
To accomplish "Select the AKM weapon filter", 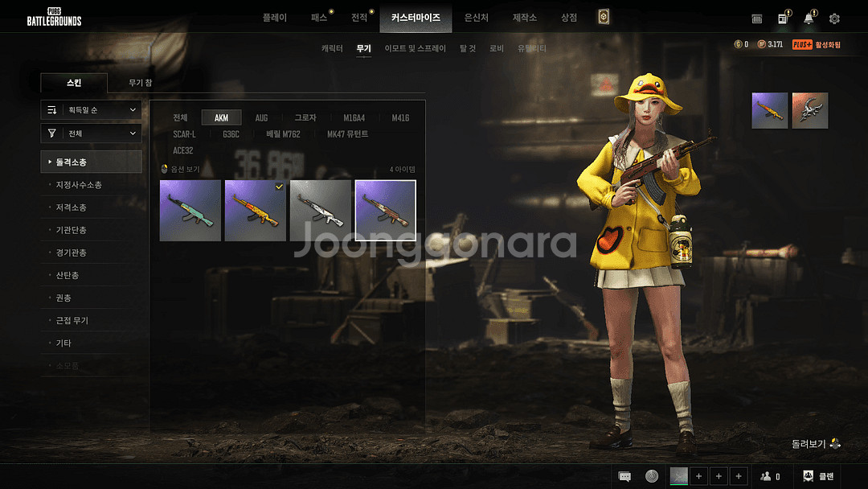I will click(x=222, y=118).
